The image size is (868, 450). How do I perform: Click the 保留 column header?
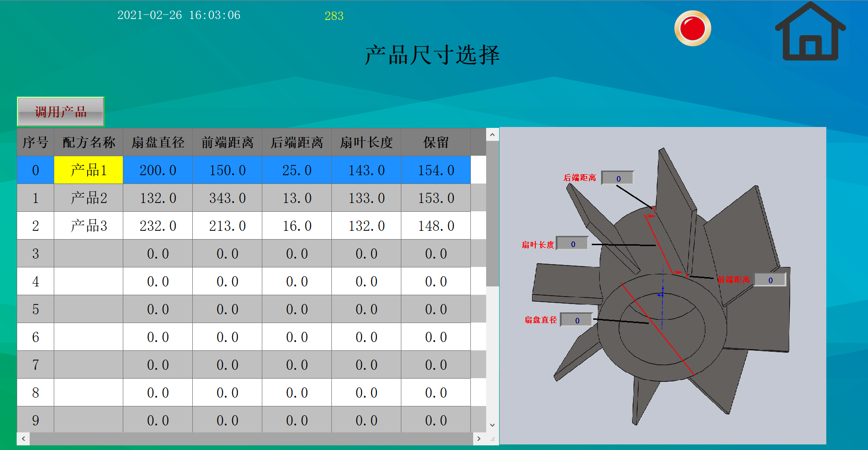435,142
